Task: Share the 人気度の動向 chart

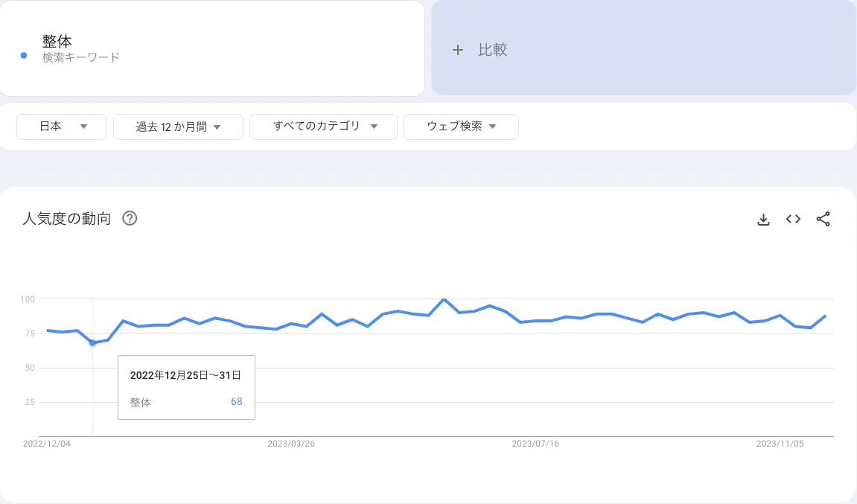Action: [x=823, y=219]
